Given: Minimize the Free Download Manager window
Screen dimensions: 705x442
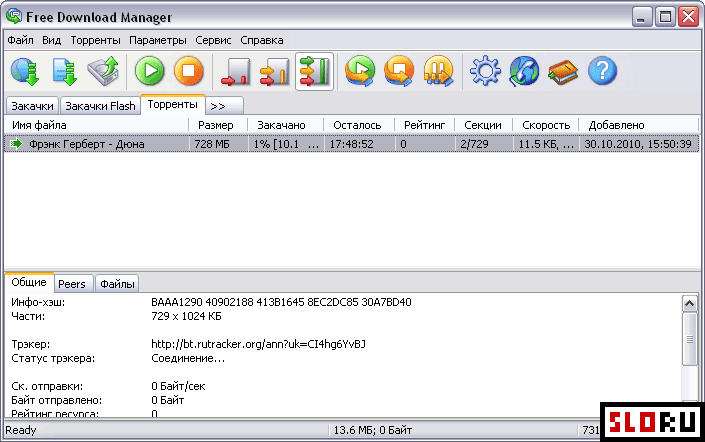Looking at the screenshot, I should [x=642, y=17].
